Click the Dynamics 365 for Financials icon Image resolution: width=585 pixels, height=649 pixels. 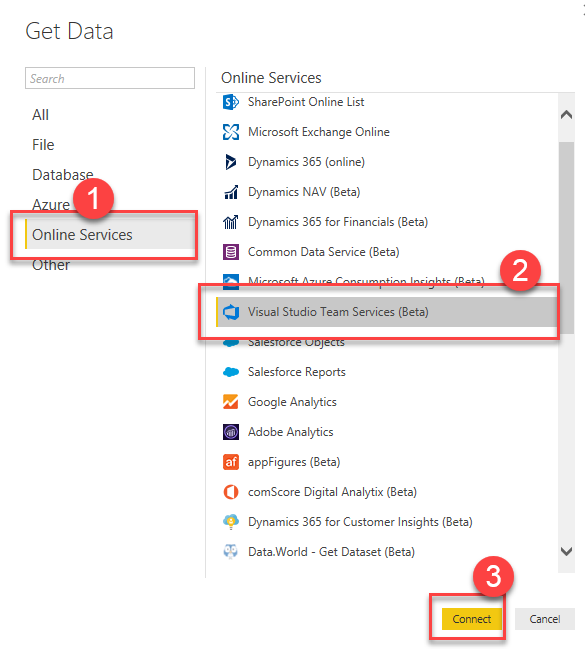(x=231, y=222)
